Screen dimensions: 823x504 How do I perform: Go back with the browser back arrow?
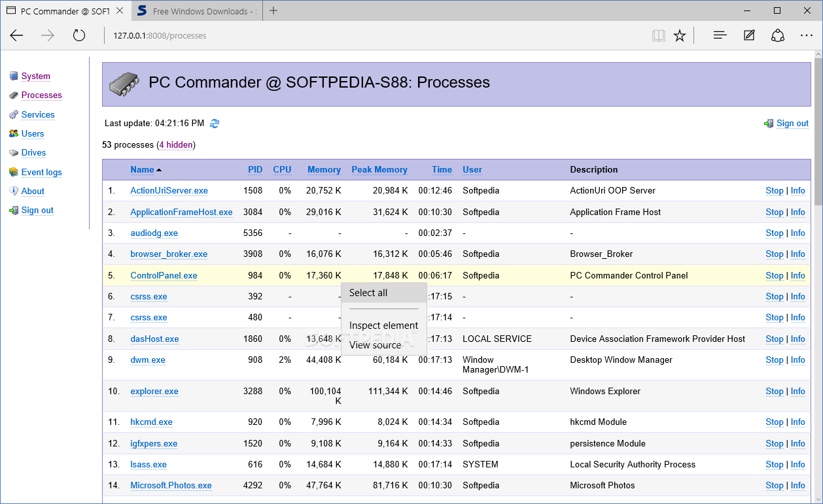pos(16,35)
